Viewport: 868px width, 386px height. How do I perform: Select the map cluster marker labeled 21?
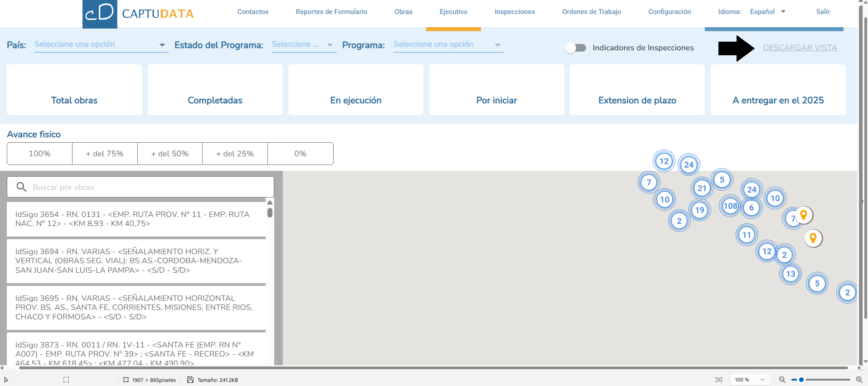pyautogui.click(x=702, y=188)
